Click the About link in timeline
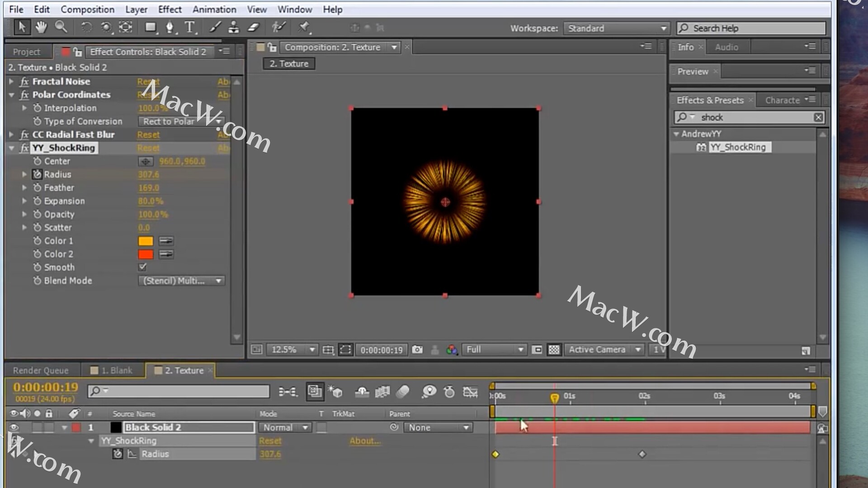This screenshot has height=488, width=868. (x=364, y=441)
